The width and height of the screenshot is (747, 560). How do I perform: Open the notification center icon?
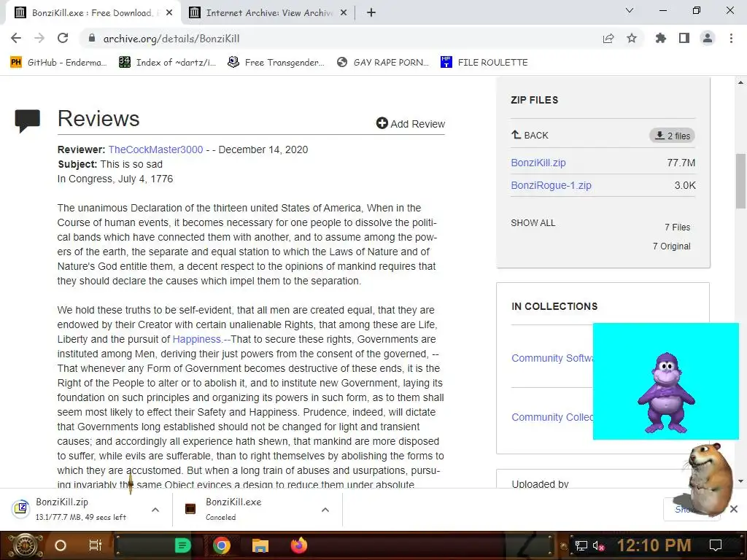(716, 545)
